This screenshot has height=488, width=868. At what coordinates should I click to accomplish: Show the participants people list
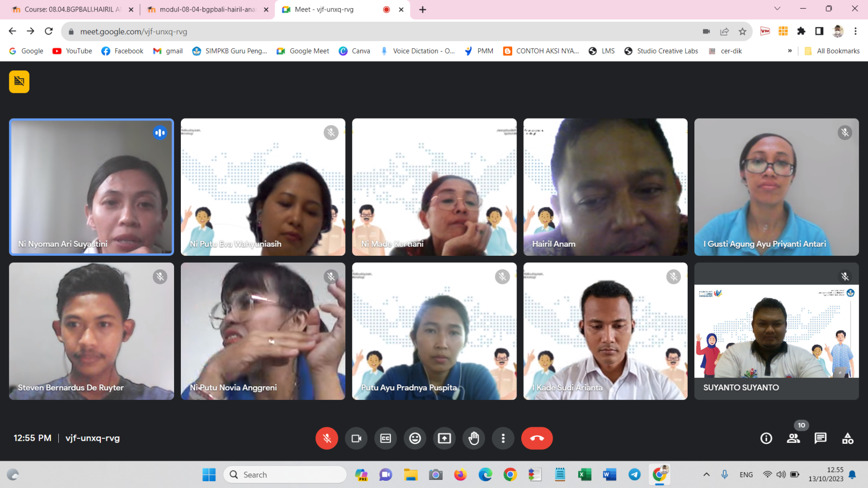(x=793, y=438)
